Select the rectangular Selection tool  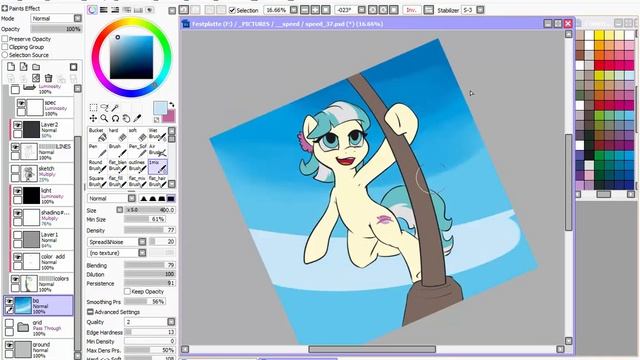(x=93, y=107)
